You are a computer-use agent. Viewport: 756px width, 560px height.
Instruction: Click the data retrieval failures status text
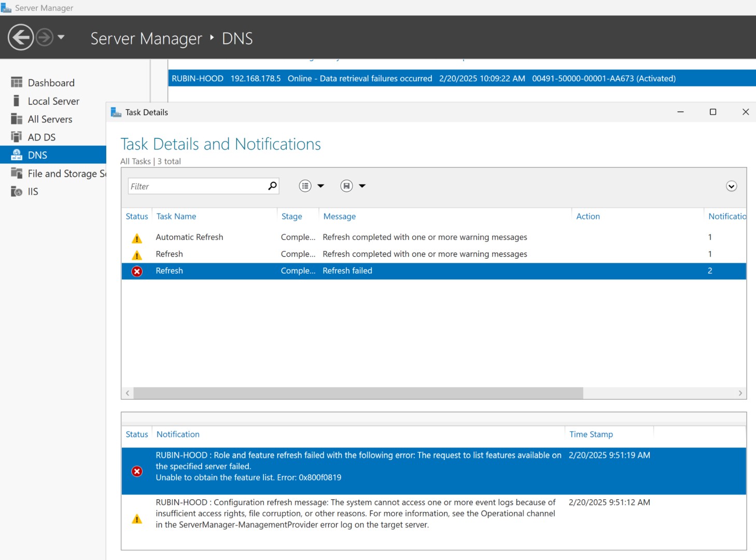pyautogui.click(x=360, y=78)
